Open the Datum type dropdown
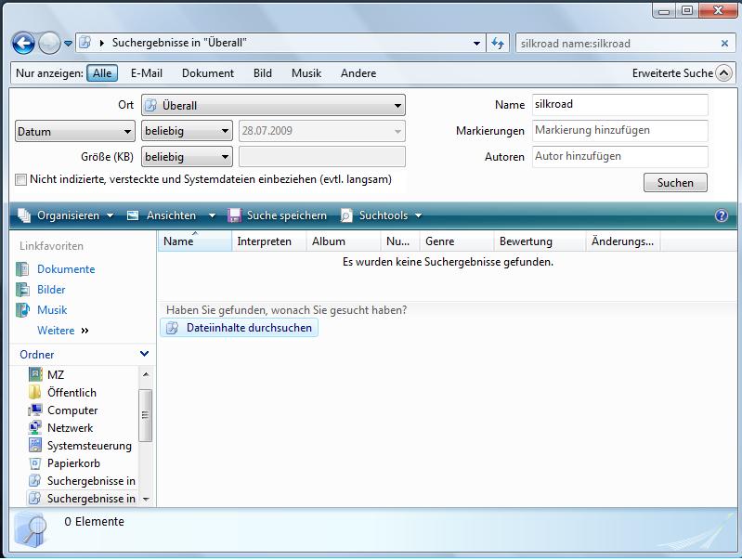742x560 pixels. [x=75, y=132]
